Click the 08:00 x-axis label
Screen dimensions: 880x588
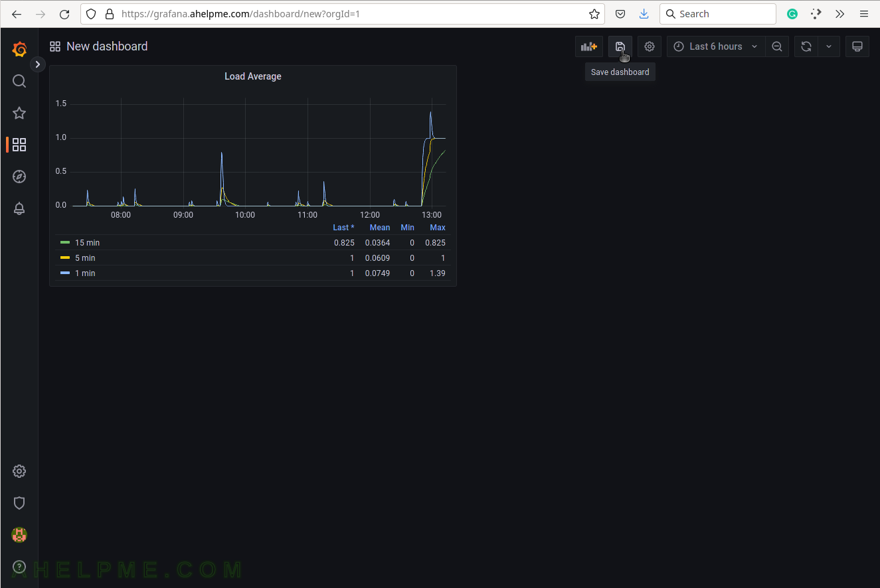tap(121, 215)
